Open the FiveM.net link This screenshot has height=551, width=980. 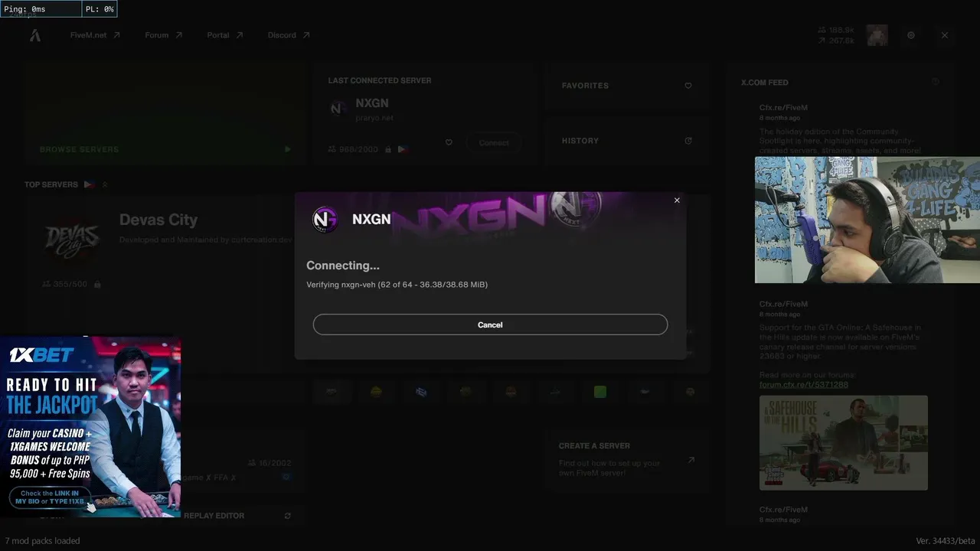click(95, 35)
